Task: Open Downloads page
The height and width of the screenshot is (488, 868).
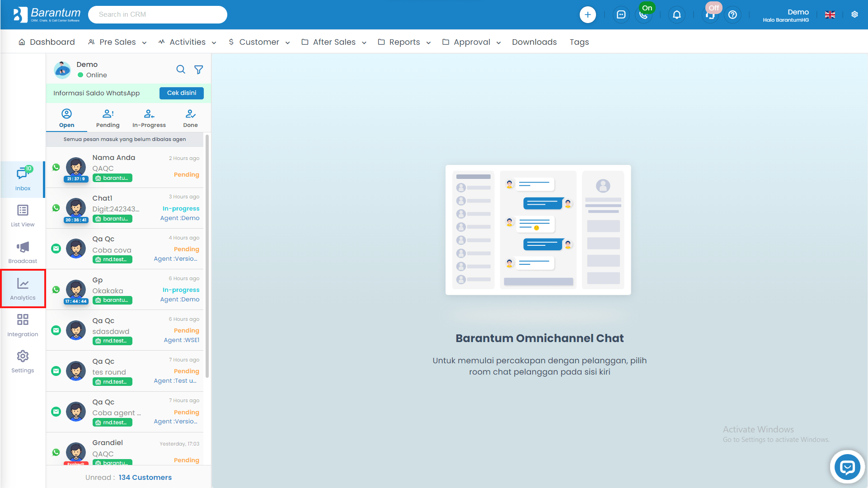Action: point(534,42)
